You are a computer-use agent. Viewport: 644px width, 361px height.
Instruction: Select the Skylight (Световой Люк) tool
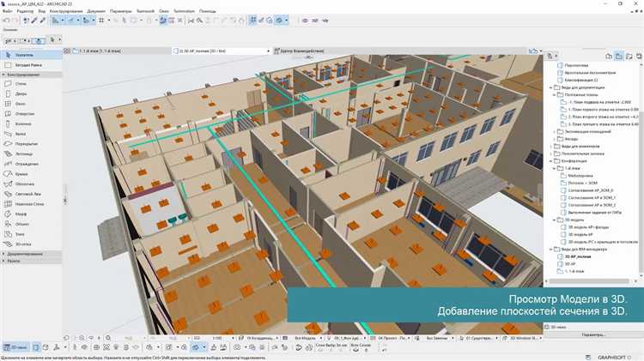coord(31,194)
